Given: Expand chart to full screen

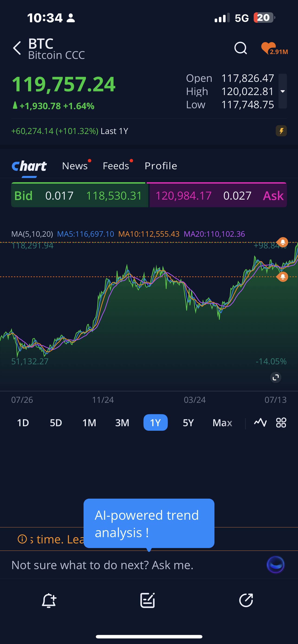Looking at the screenshot, I should pos(276,377).
